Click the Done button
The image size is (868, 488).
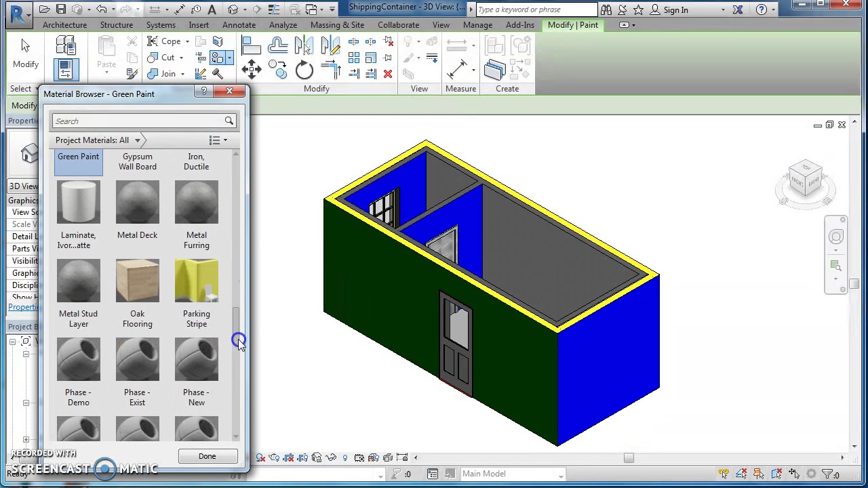208,456
